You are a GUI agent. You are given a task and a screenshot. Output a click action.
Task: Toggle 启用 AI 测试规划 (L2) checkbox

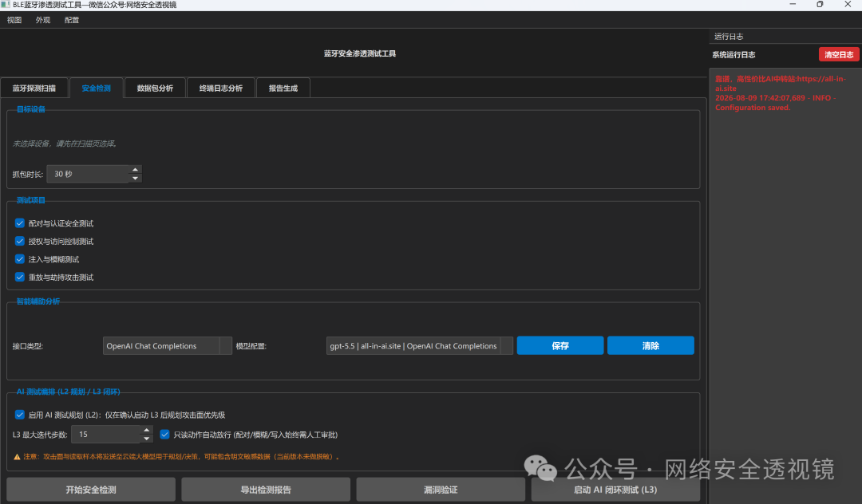[20, 415]
